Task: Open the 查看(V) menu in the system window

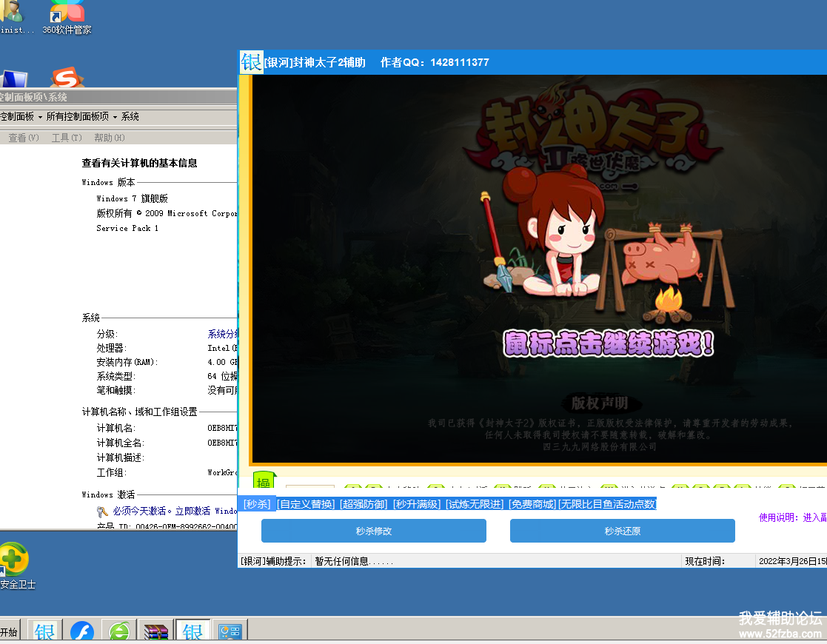Action: tap(24, 138)
